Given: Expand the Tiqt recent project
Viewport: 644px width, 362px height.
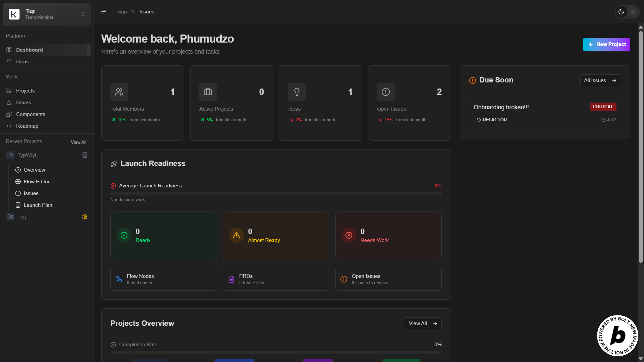Looking at the screenshot, I should click(x=22, y=217).
